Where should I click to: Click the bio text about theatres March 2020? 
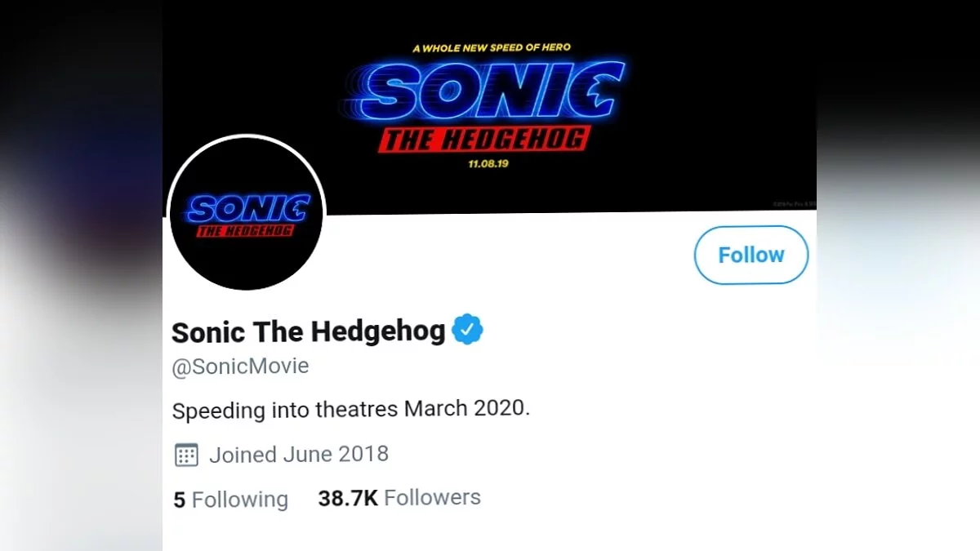pyautogui.click(x=351, y=409)
